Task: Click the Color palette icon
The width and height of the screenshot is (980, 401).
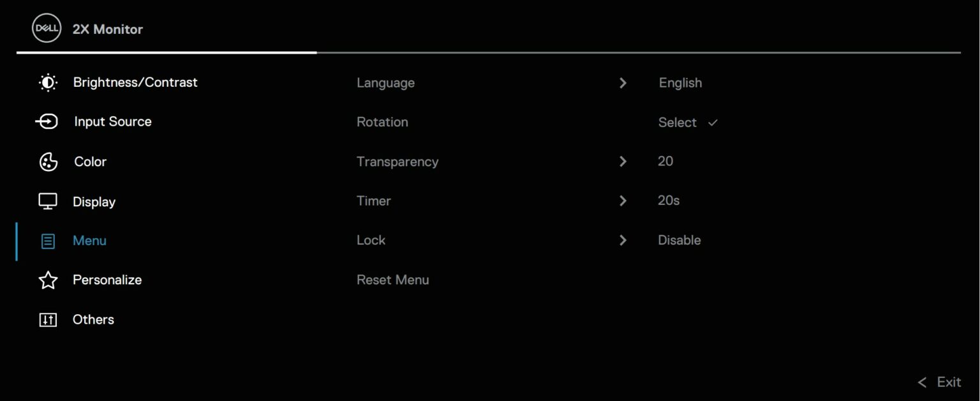Action: (x=48, y=162)
